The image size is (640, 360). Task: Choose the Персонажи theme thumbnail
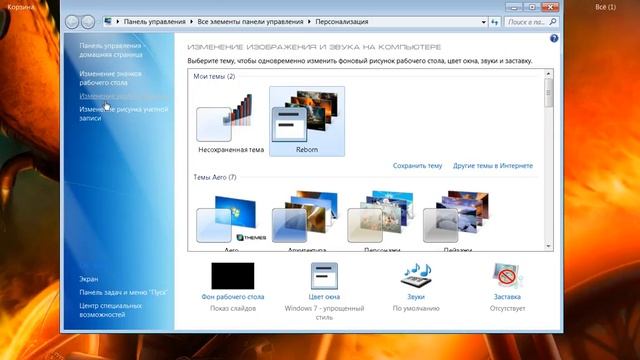point(381,217)
